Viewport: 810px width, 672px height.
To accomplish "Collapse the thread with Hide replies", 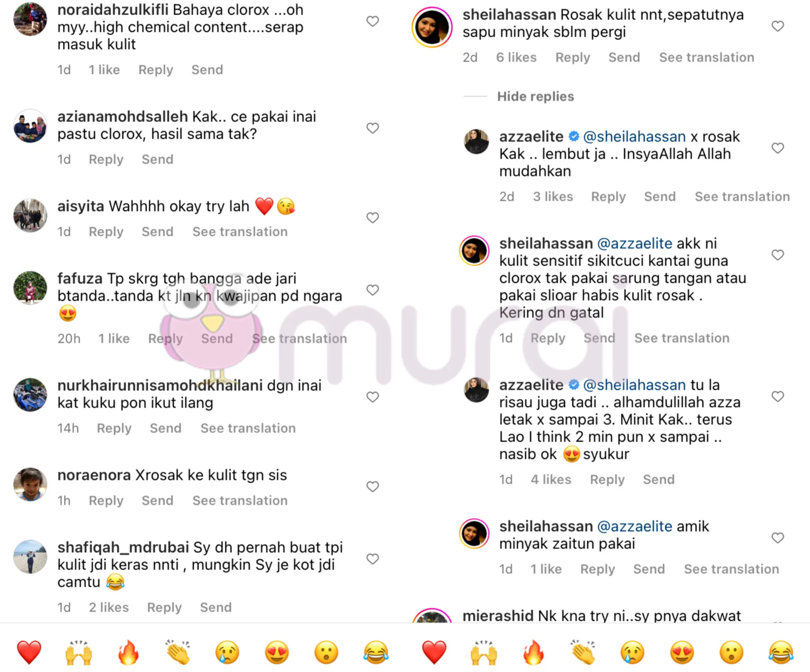I will pyautogui.click(x=535, y=97).
